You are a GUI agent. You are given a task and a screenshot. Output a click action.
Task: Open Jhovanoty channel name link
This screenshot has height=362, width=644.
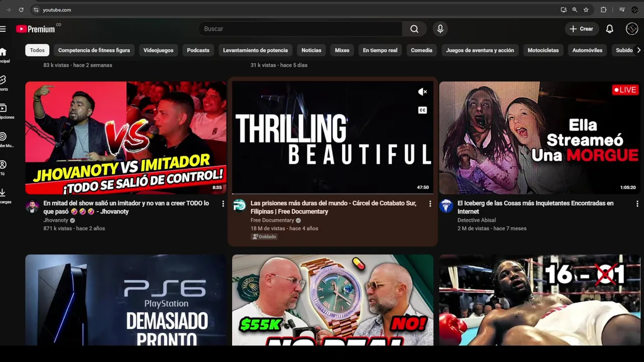tap(56, 220)
